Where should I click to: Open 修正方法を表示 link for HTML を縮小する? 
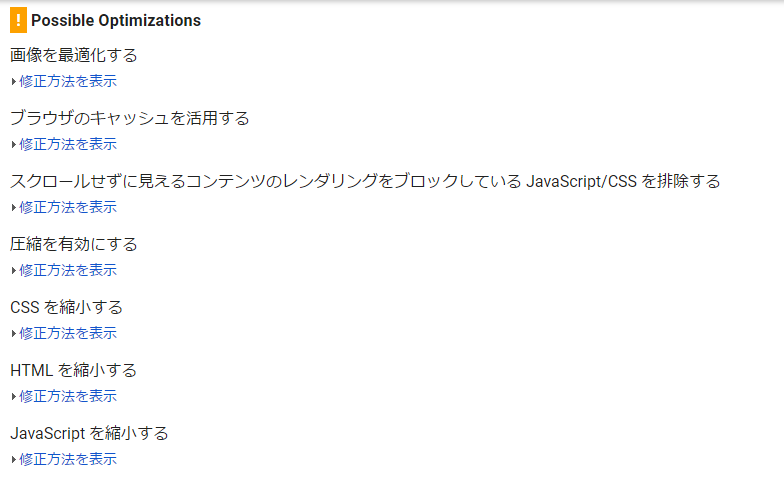point(68,396)
